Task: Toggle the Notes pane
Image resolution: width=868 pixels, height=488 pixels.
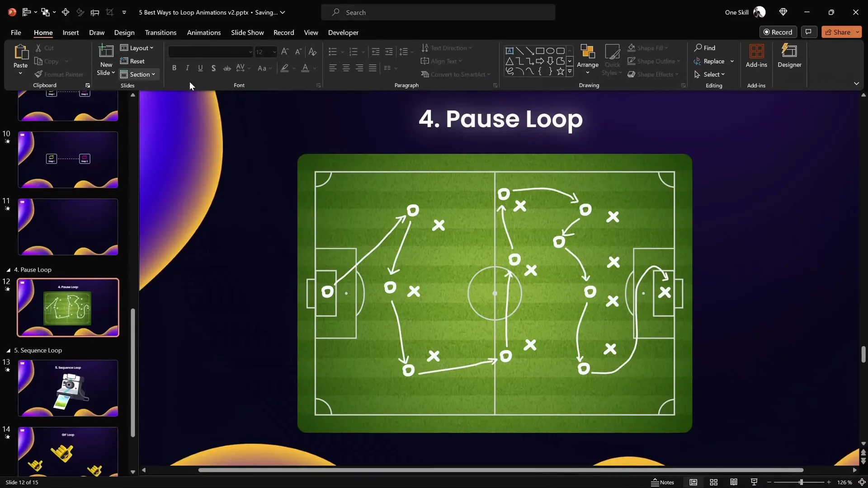Action: [662, 482]
